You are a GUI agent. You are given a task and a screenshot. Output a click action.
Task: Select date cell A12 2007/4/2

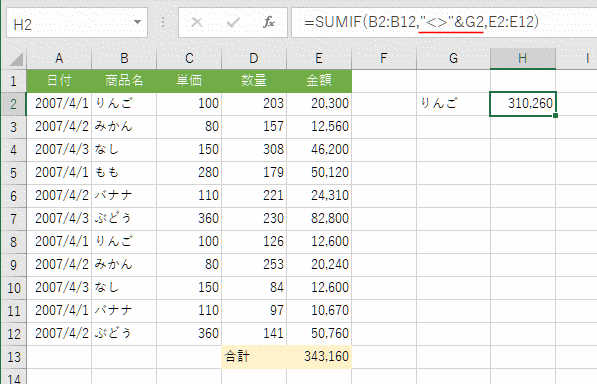tap(59, 334)
